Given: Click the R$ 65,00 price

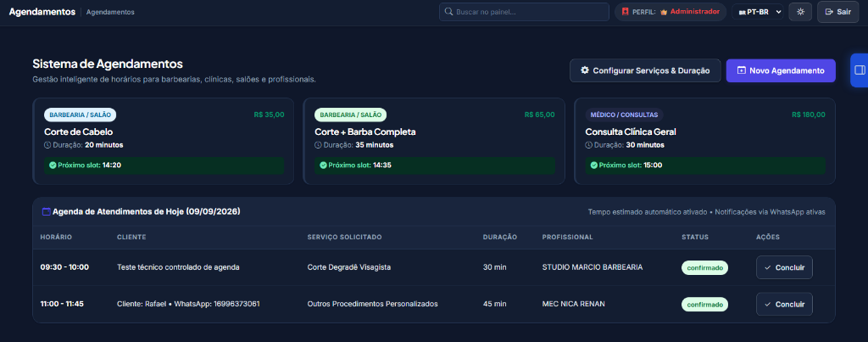Looking at the screenshot, I should (540, 115).
